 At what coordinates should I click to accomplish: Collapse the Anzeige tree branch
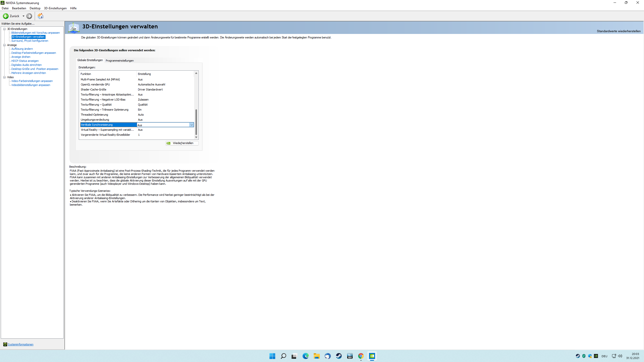[x=4, y=45]
